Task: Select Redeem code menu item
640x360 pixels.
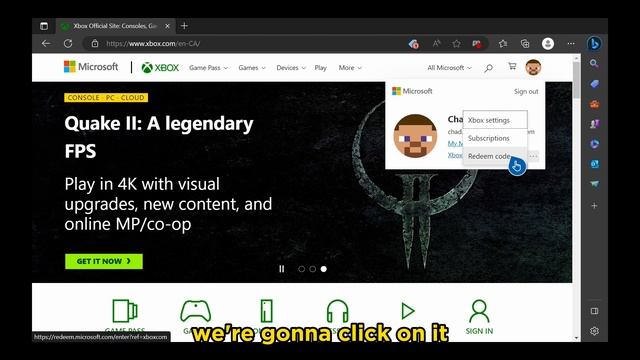Action: [495, 156]
